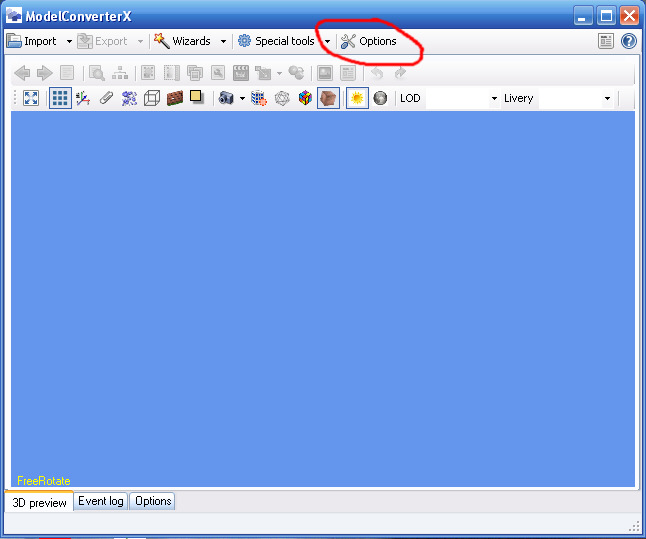The height and width of the screenshot is (539, 646).
Task: Expand the Special tools dropdown arrow
Action: click(x=328, y=41)
